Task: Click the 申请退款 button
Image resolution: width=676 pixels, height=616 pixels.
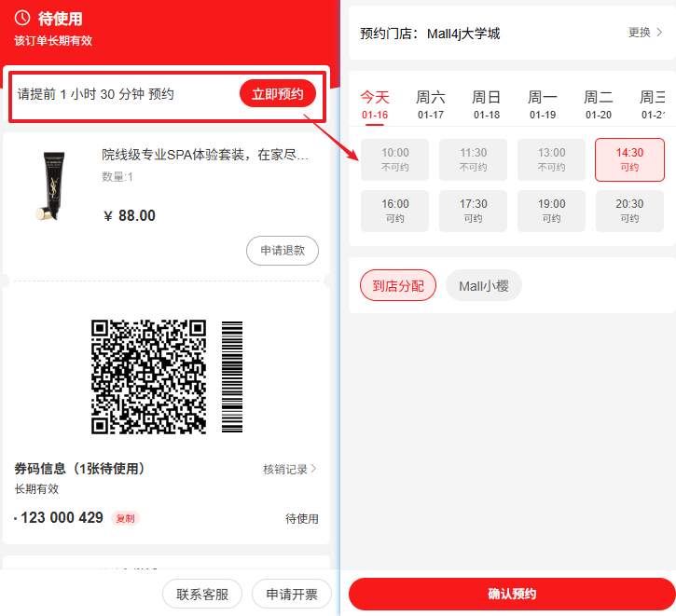Action: coord(283,251)
